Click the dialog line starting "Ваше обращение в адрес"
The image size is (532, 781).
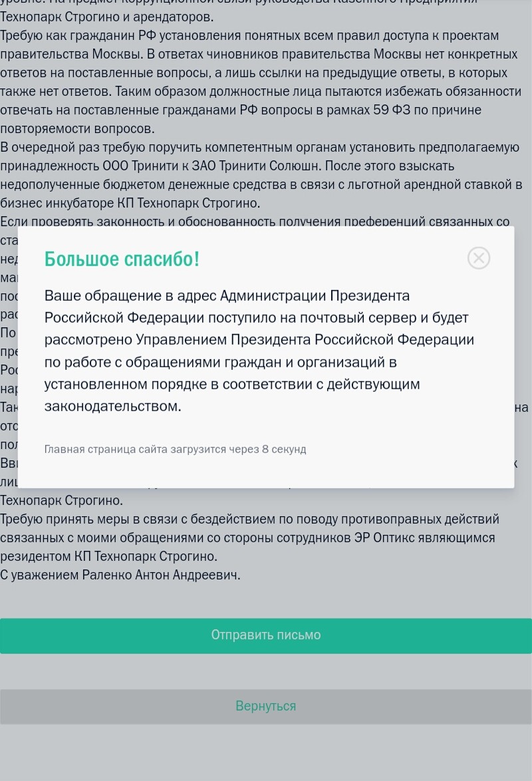click(x=227, y=295)
